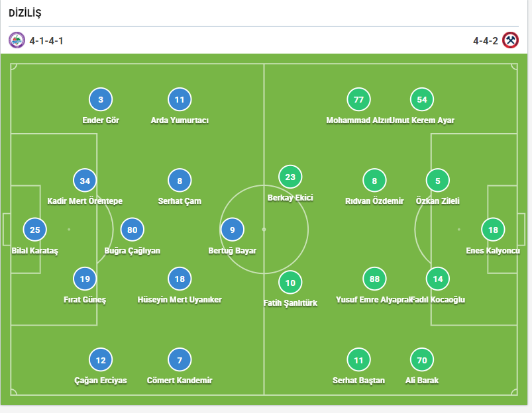Click Hüseyin Mert Uyanıker's name
This screenshot has width=532, height=413.
[180, 300]
